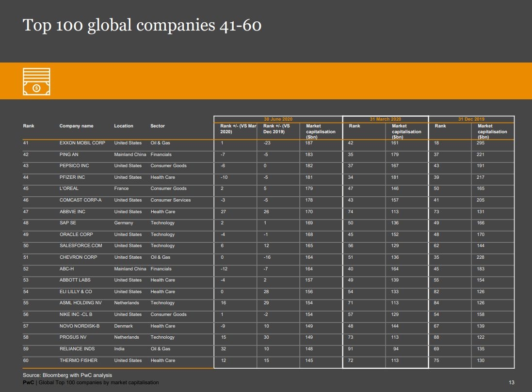Click Dec 2019 market cap 295 for EXXON
The image size is (532, 392).
pos(481,143)
